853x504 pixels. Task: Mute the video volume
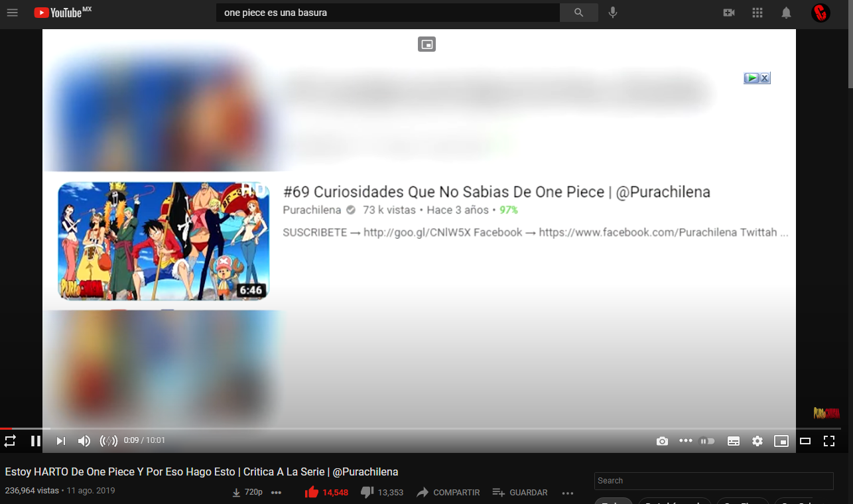pyautogui.click(x=84, y=440)
